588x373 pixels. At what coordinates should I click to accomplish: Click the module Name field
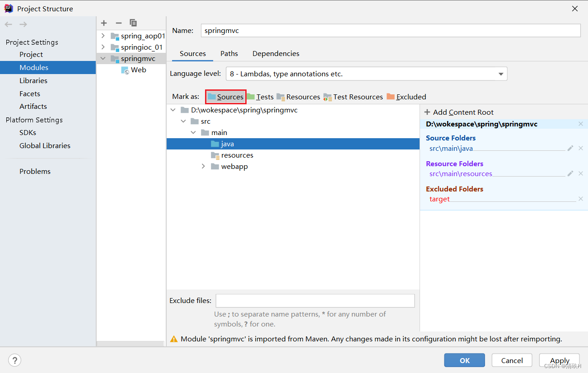[x=391, y=31]
